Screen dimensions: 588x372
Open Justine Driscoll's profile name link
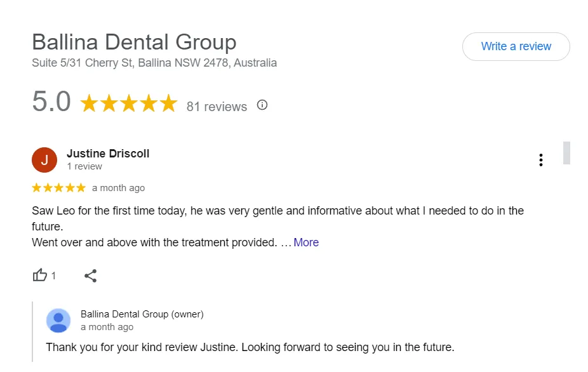coord(108,154)
